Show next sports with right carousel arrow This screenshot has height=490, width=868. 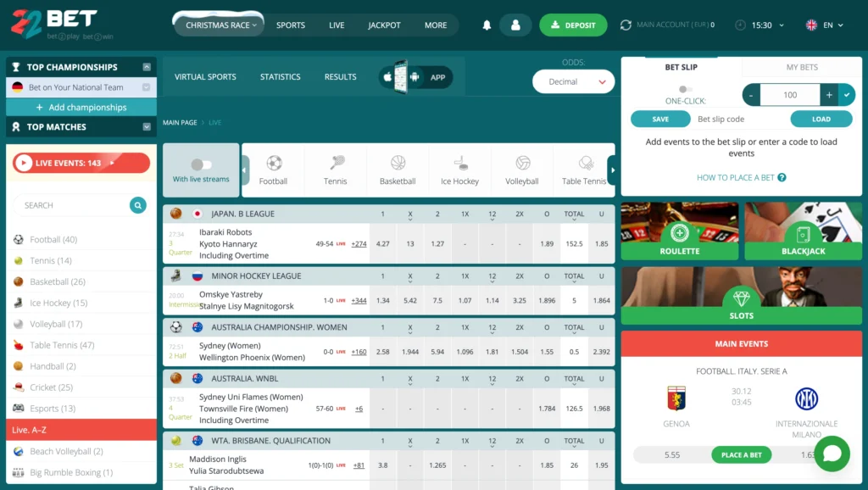pyautogui.click(x=612, y=170)
